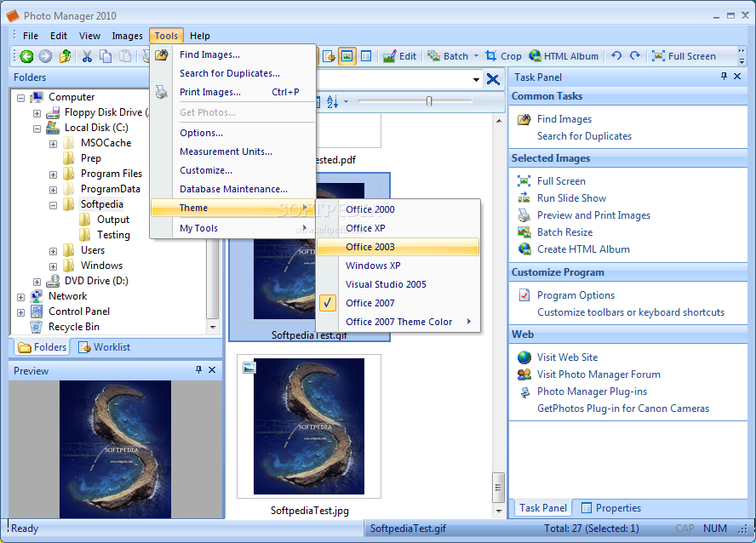Collapse the Local Disk (C:) node

click(37, 129)
